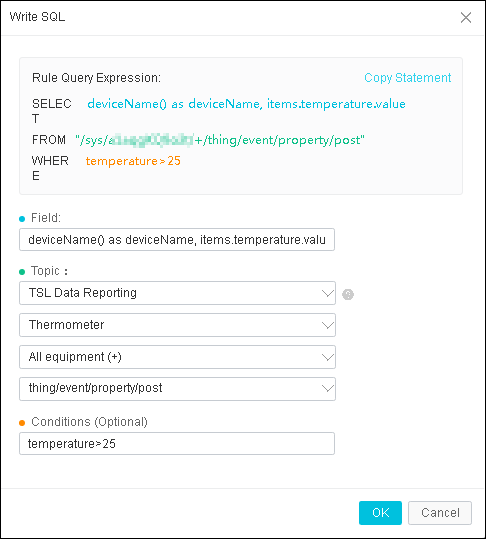Close the Write SQL dialog
Image resolution: width=486 pixels, height=539 pixels.
pos(466,17)
